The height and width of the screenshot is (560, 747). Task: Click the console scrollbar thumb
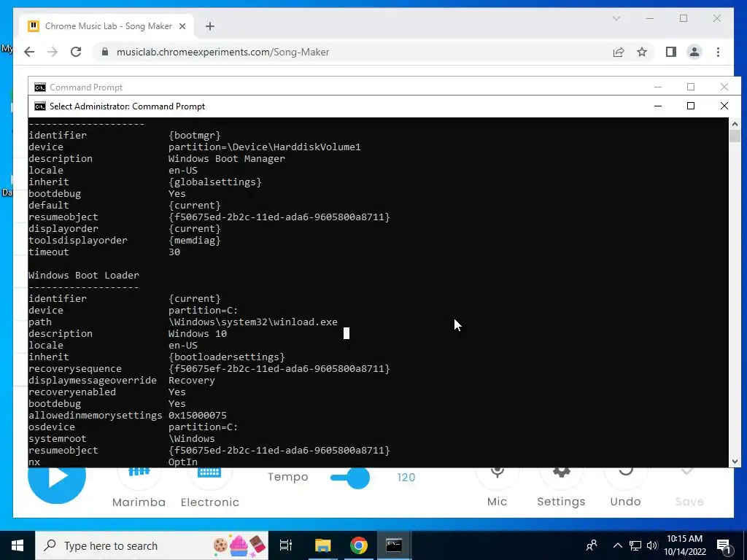pyautogui.click(x=735, y=136)
